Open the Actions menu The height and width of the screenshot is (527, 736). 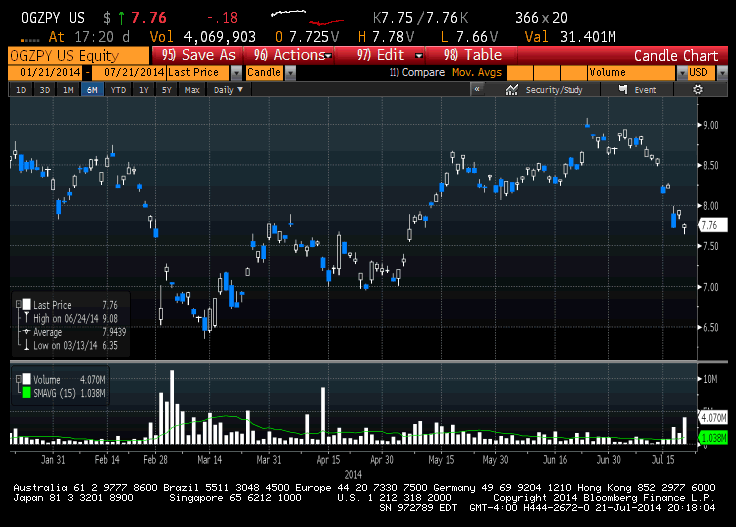(289, 55)
